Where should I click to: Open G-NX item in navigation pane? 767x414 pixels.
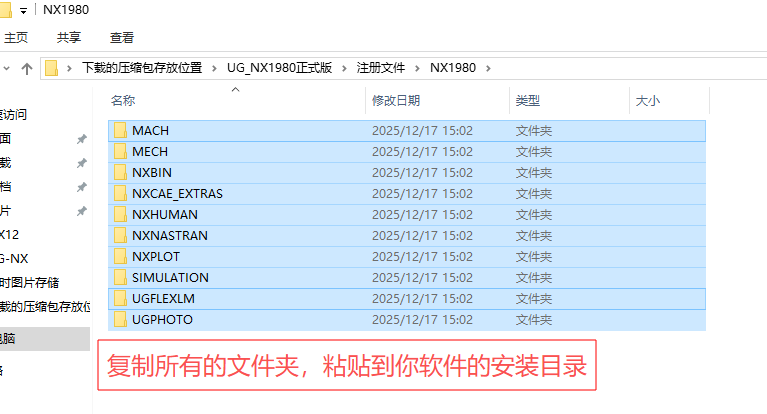click(14, 258)
